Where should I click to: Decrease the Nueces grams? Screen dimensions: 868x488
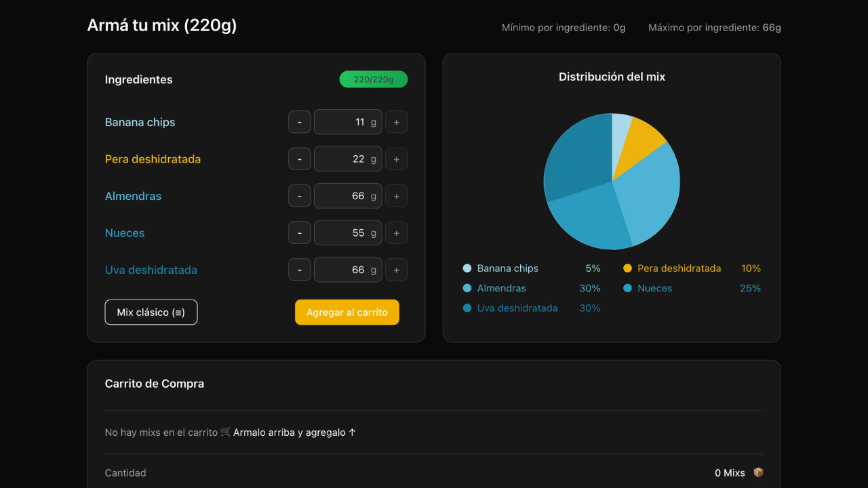pos(299,232)
